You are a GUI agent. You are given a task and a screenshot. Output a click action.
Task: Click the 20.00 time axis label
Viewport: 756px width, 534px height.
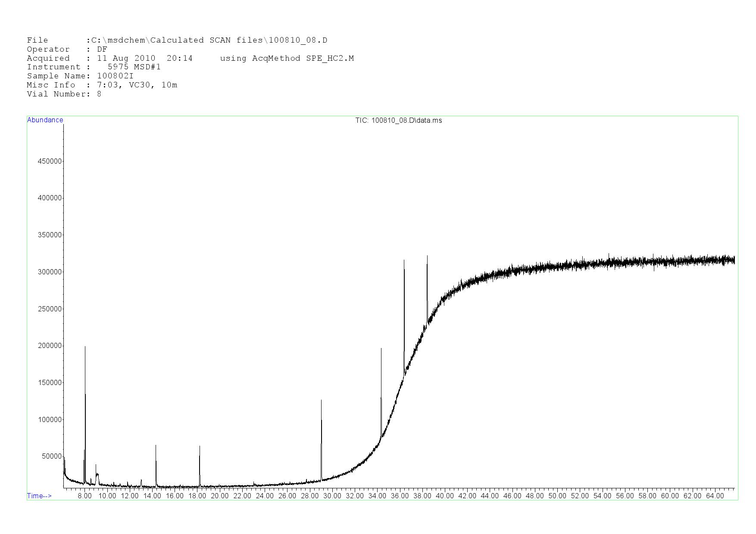tap(219, 496)
